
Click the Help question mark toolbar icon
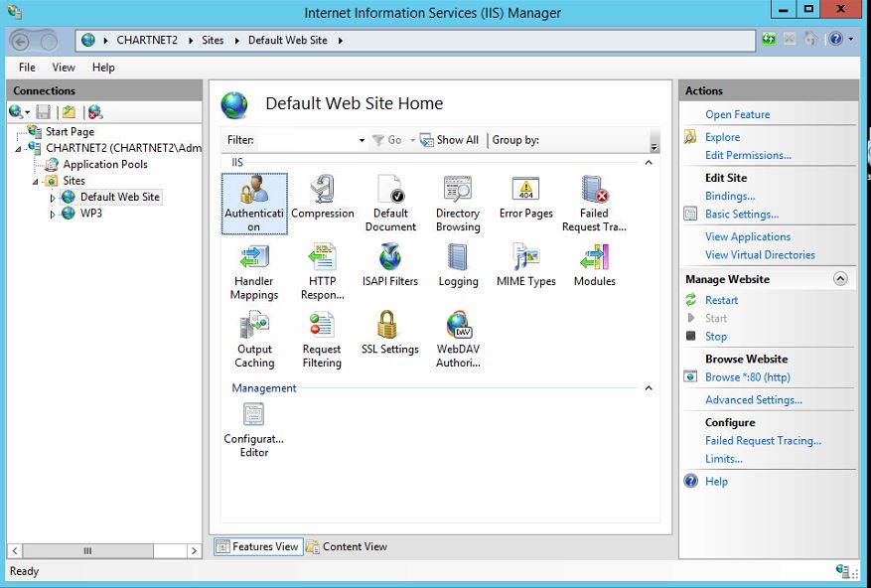pyautogui.click(x=835, y=39)
